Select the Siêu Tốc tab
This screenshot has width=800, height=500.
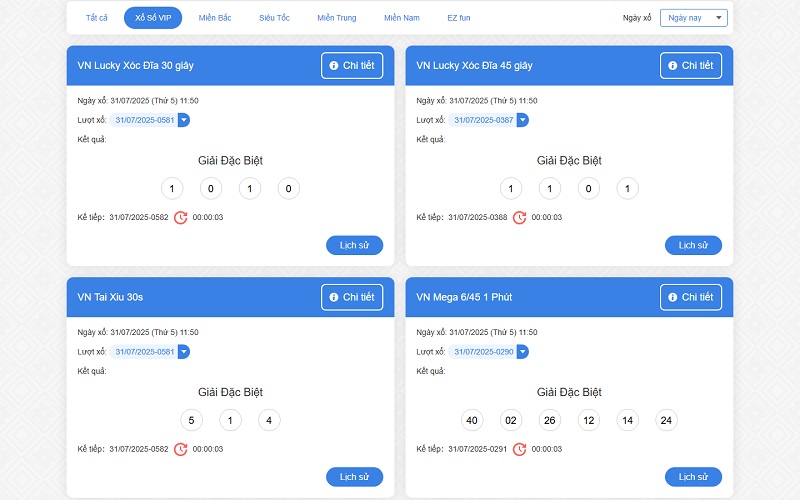[274, 18]
